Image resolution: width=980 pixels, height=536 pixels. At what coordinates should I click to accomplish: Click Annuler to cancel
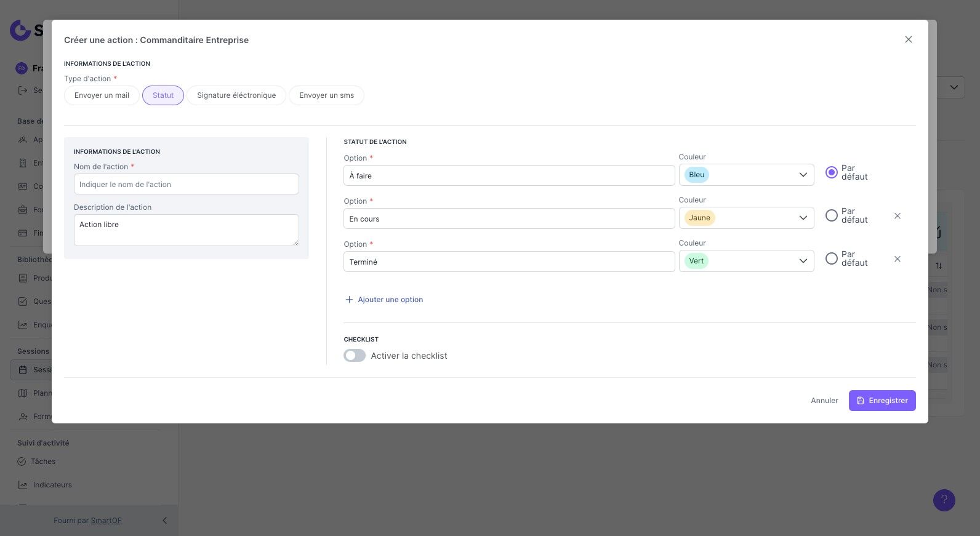tap(824, 401)
